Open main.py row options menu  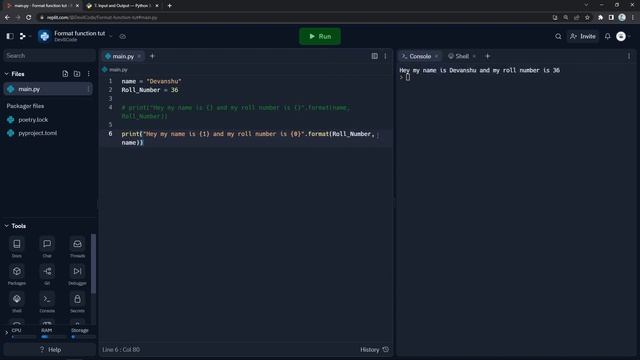tap(88, 89)
